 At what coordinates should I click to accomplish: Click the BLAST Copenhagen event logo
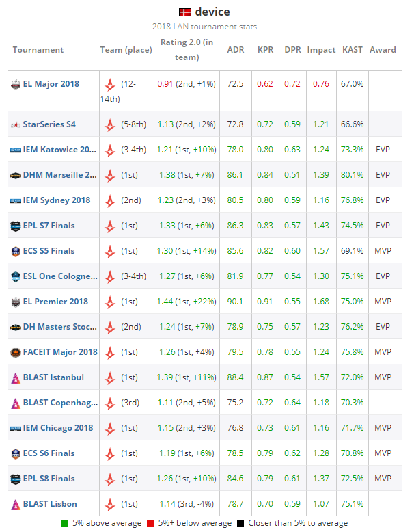pos(16,403)
